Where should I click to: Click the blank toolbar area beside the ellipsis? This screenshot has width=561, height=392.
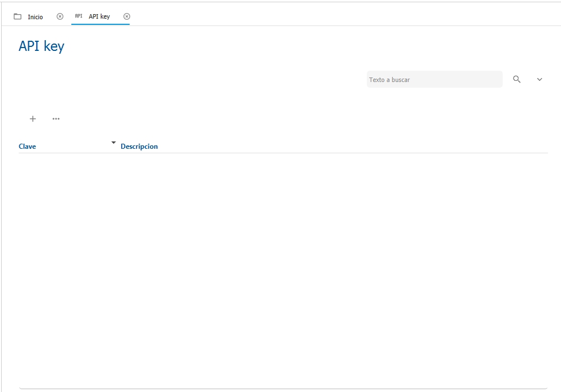pyautogui.click(x=304, y=119)
